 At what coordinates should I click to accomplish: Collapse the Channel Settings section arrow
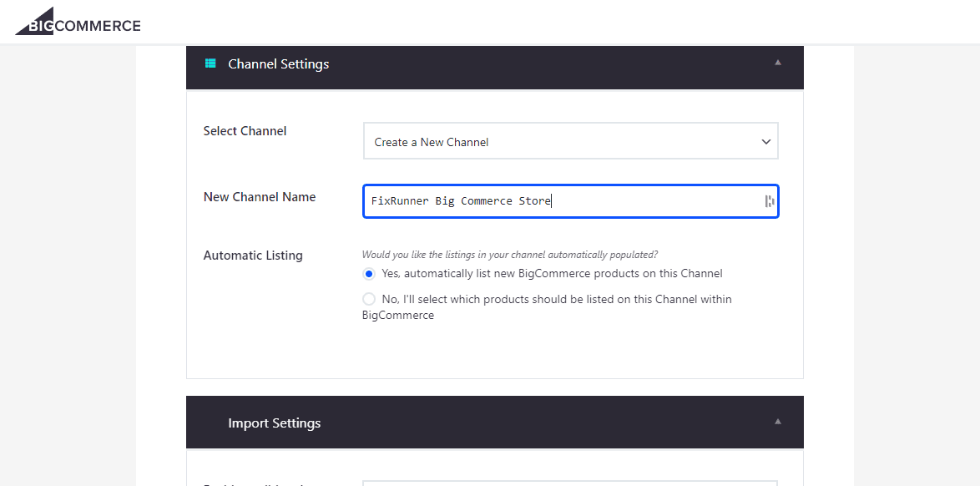click(777, 63)
